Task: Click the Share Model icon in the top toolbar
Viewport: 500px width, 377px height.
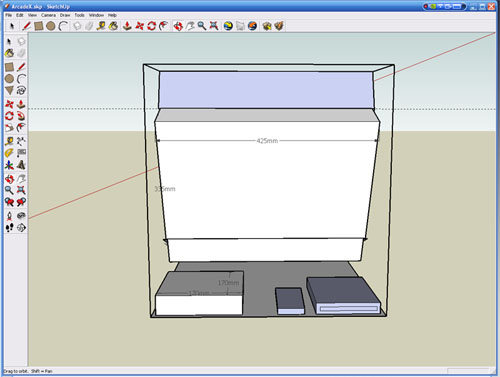Action: click(x=279, y=26)
